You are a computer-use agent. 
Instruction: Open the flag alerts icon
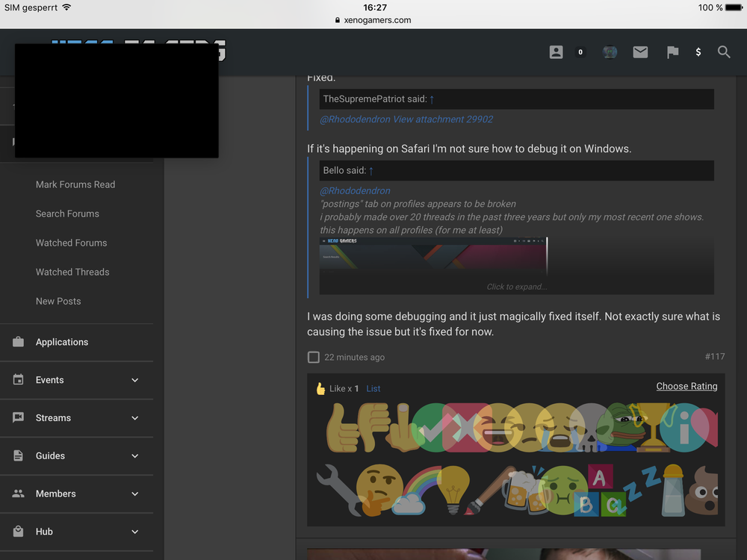coord(672,52)
